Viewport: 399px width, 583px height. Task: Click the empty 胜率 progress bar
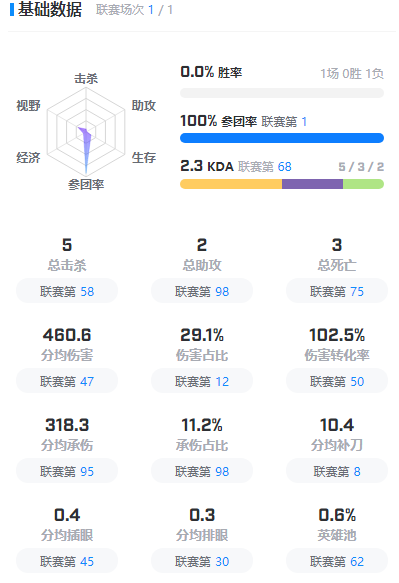pos(282,93)
